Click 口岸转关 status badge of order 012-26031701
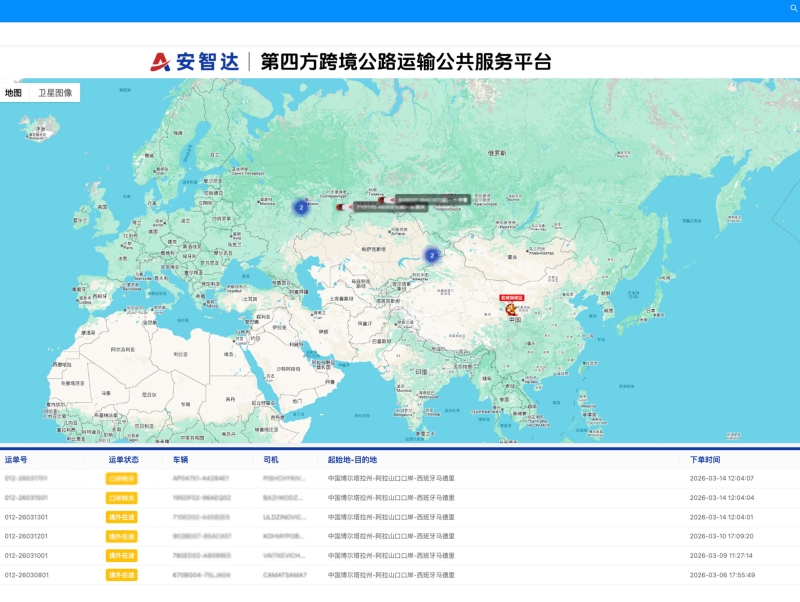The height and width of the screenshot is (602, 800). point(121,479)
